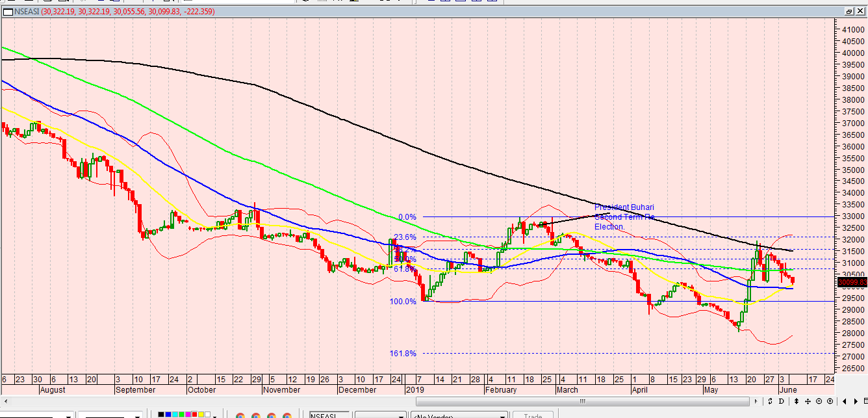The image size is (868, 418).
Task: Click the current price tag 30099.83
Action: click(x=852, y=282)
